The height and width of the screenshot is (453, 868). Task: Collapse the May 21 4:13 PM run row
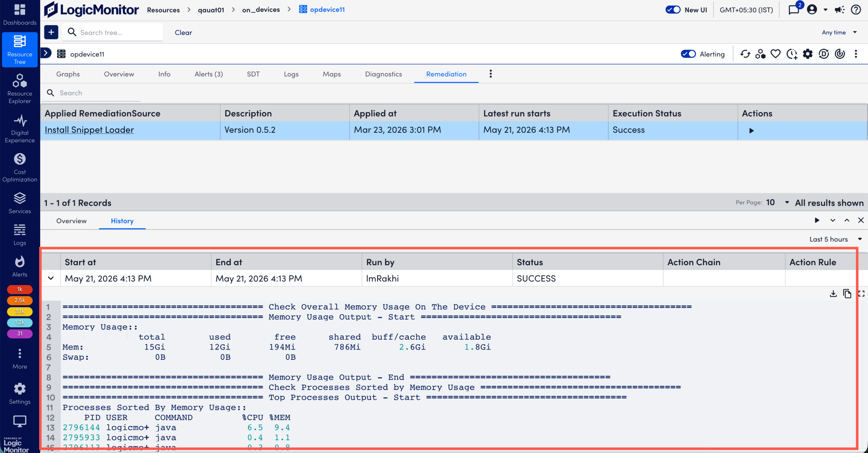pos(51,278)
